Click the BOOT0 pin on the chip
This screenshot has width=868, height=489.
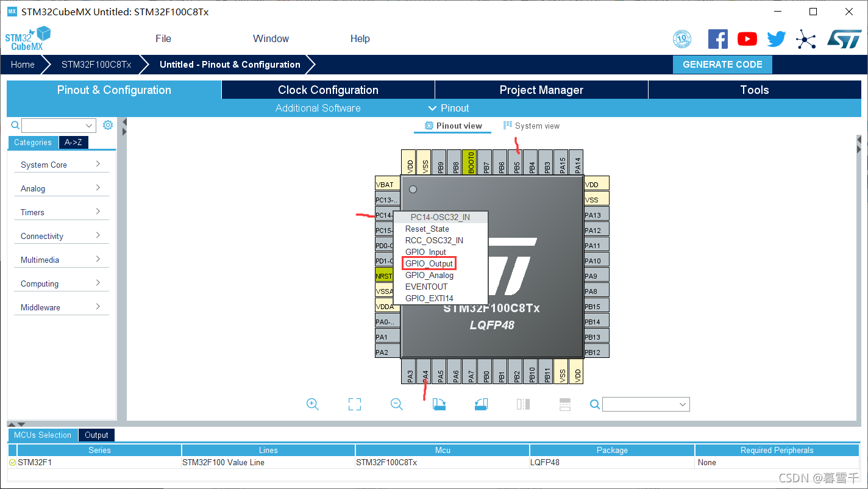coord(469,163)
